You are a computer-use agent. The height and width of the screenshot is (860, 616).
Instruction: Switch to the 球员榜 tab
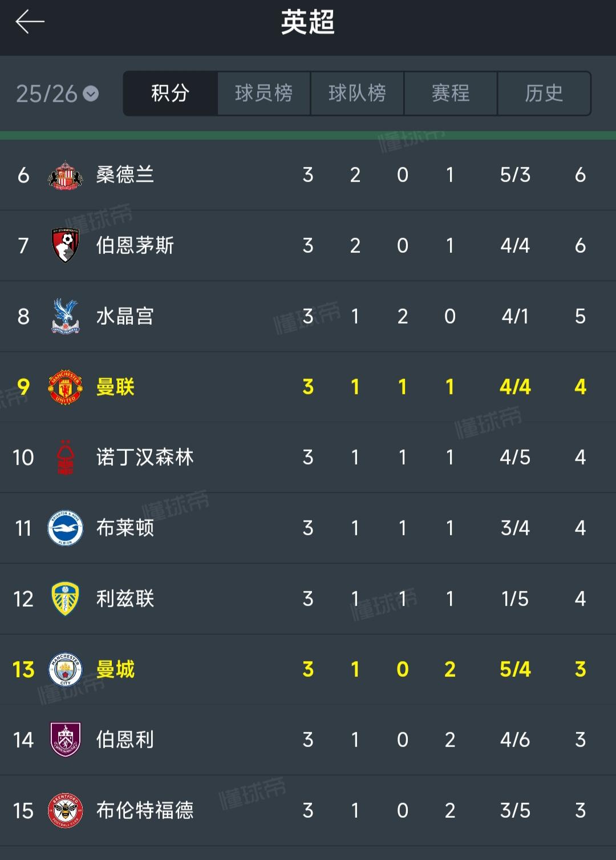(264, 93)
